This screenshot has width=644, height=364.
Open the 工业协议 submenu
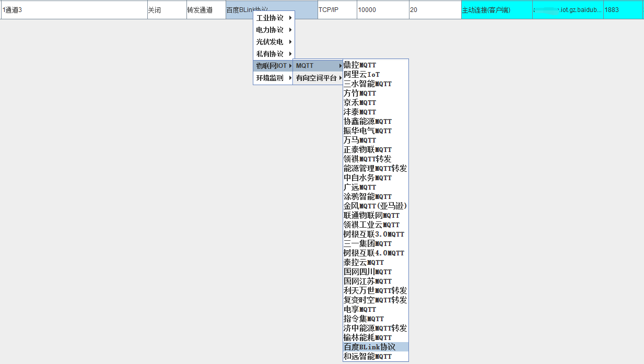click(x=274, y=18)
